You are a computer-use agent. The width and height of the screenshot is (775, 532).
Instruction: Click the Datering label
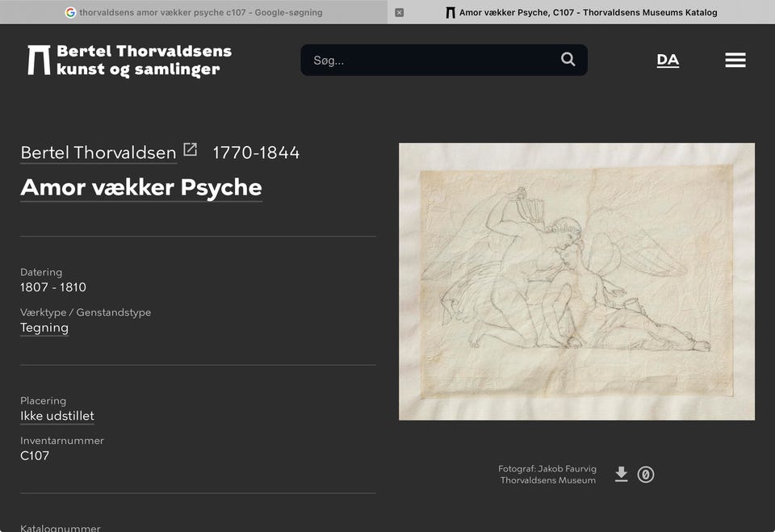pyautogui.click(x=41, y=272)
